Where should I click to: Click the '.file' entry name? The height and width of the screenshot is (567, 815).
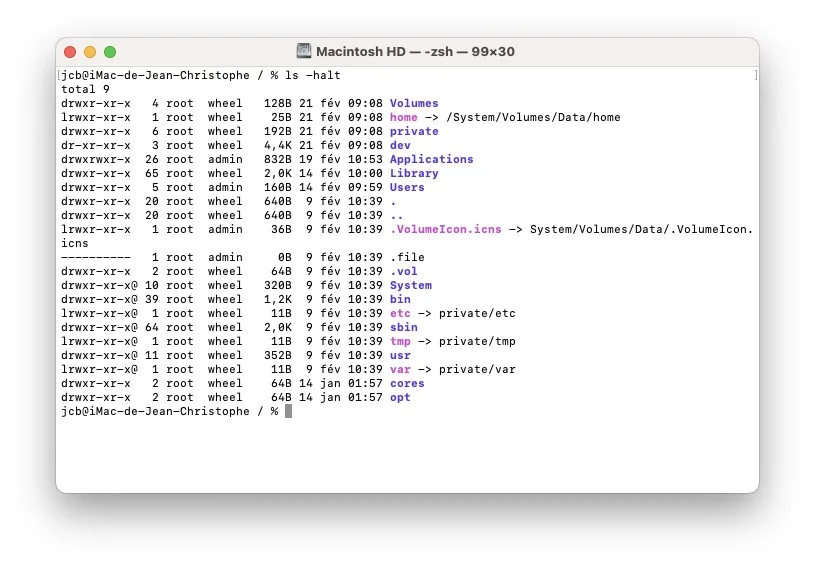[407, 258]
